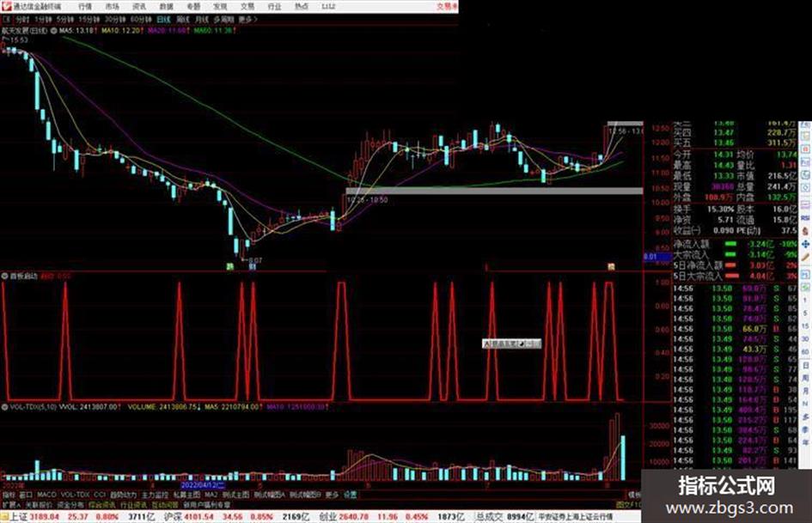812x523 pixels.
Task: Open the 资金分布 tab
Action: coord(70,505)
